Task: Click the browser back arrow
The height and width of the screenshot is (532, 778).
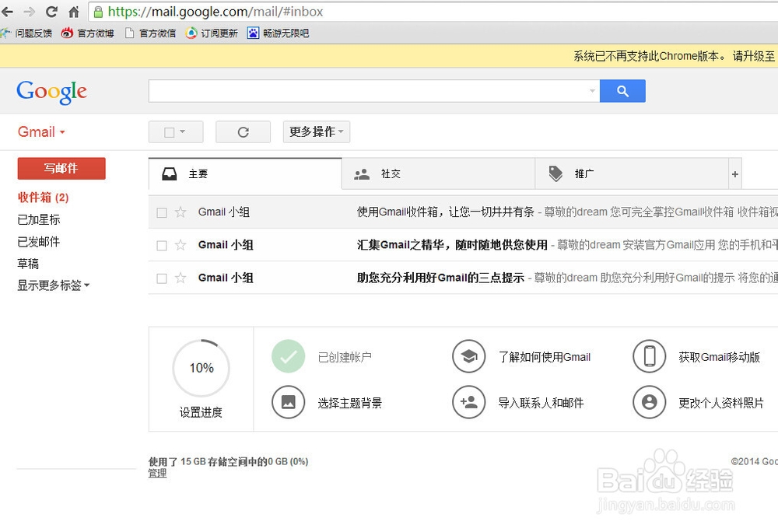Action: pos(7,12)
